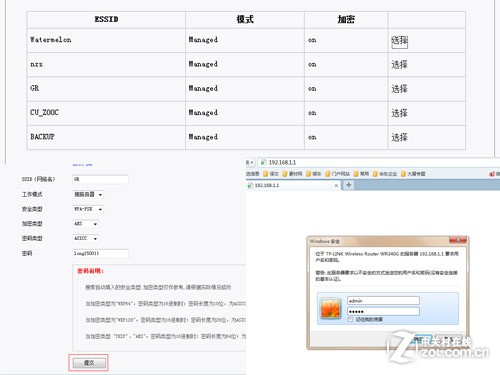The height and width of the screenshot is (375, 500).
Task: Select the 192.168.1.1 browser tab
Action: pos(293,185)
